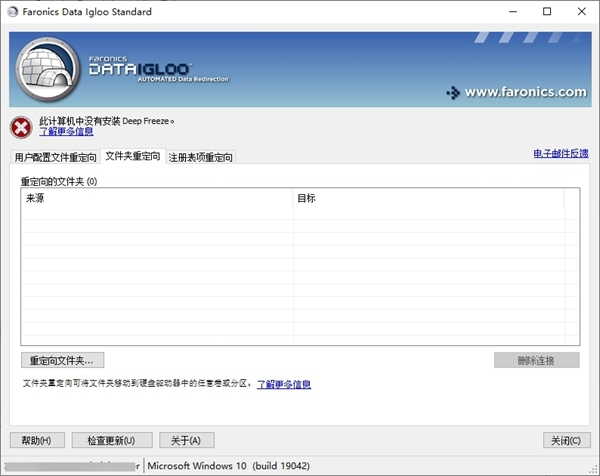Click the 重定向的文件夹 (0) label
This screenshot has width=600, height=476.
[59, 181]
